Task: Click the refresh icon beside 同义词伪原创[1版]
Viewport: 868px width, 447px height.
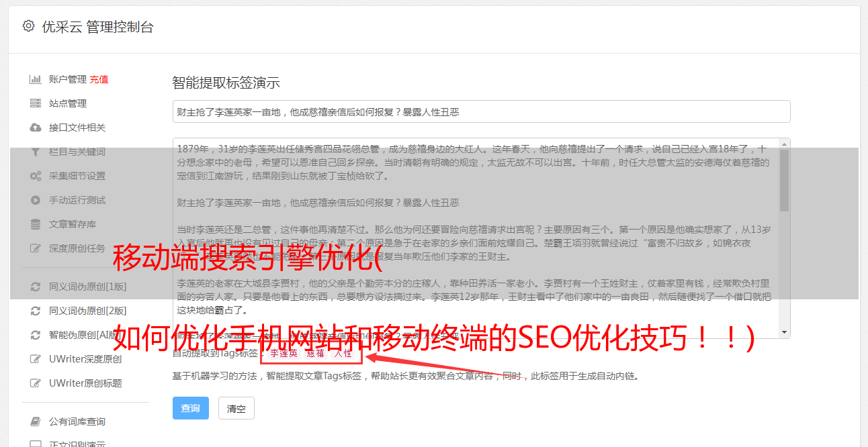Action: click(x=36, y=287)
